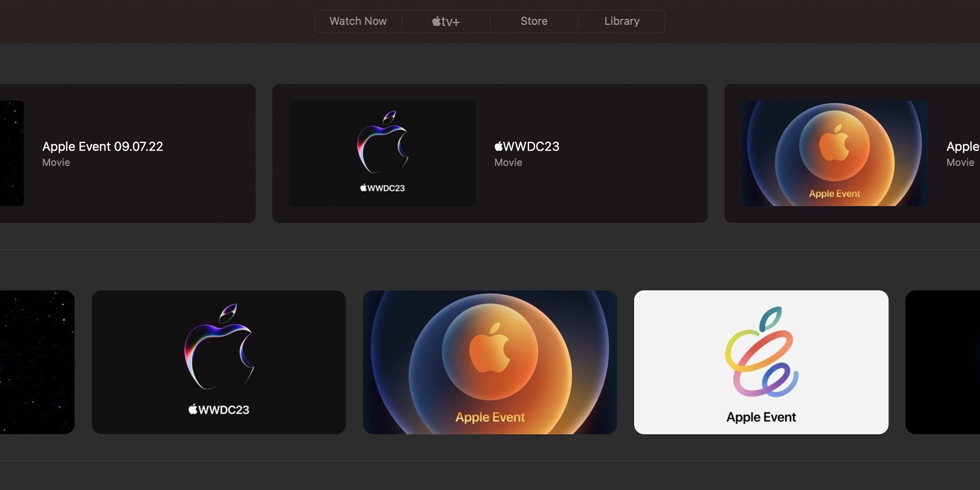980x490 pixels.
Task: Open the orange Apple Event tile bottom row
Action: pyautogui.click(x=490, y=362)
